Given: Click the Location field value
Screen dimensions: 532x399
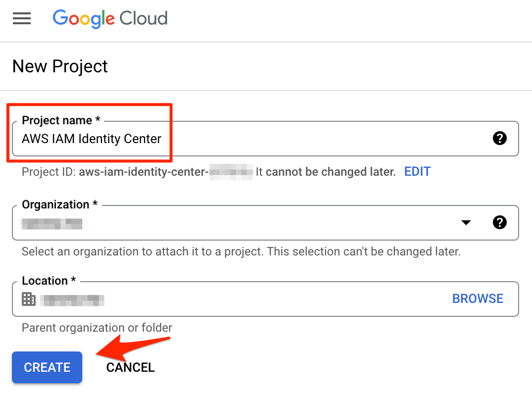Looking at the screenshot, I should click(x=72, y=300).
